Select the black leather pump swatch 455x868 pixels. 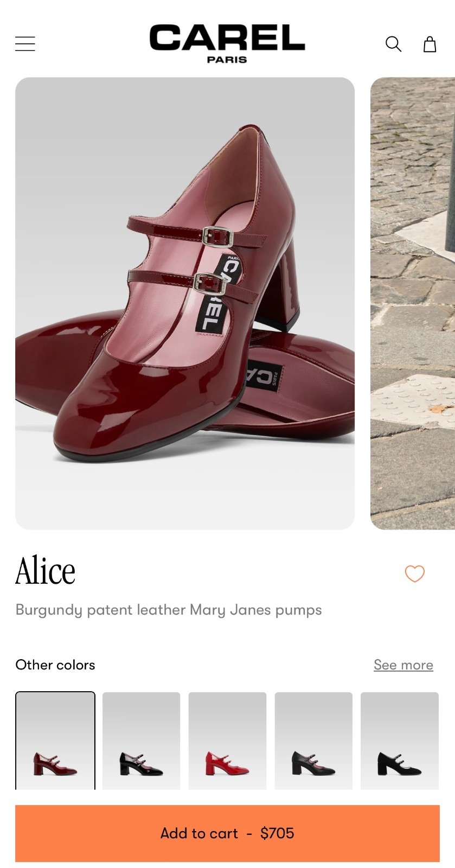(x=313, y=741)
